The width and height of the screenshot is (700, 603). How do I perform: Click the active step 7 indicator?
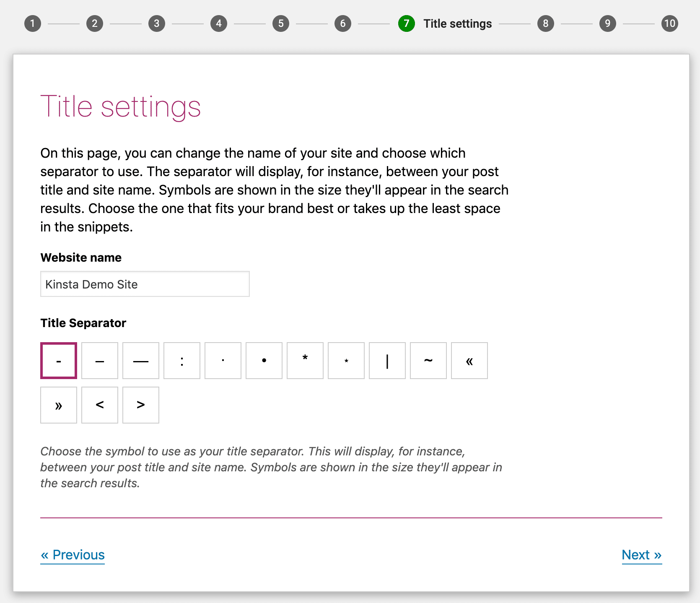pos(407,23)
